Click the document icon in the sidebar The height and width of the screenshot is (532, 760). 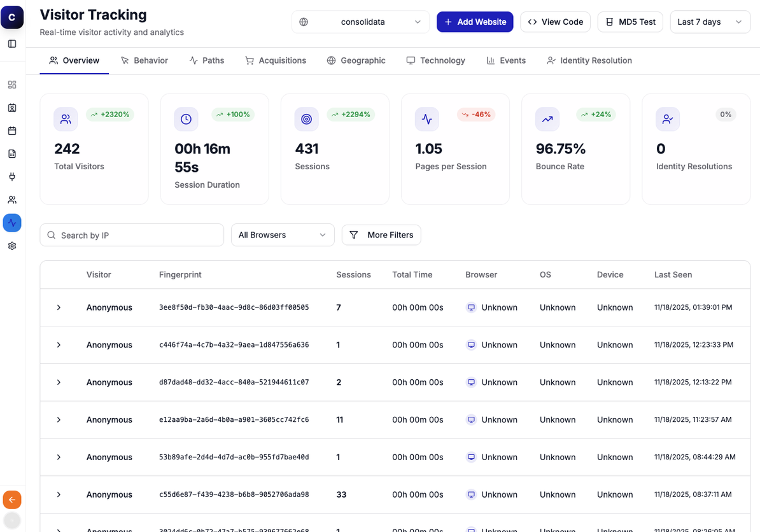click(x=11, y=153)
